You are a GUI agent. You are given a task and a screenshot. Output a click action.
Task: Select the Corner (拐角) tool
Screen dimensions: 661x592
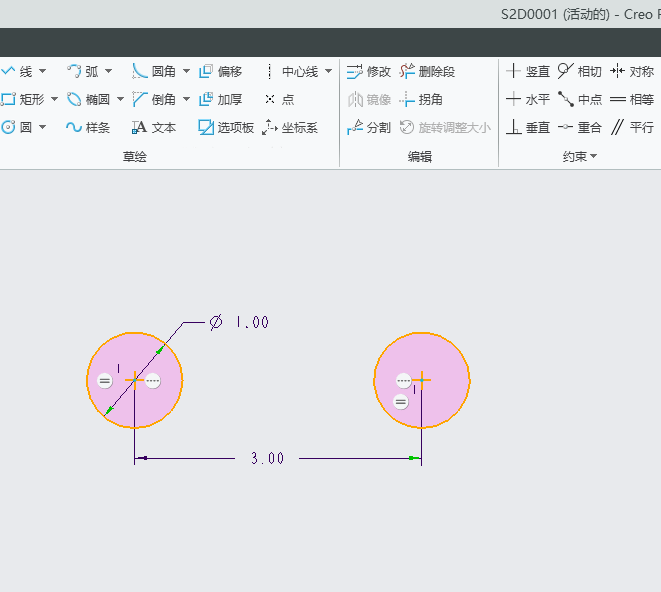tap(421, 100)
